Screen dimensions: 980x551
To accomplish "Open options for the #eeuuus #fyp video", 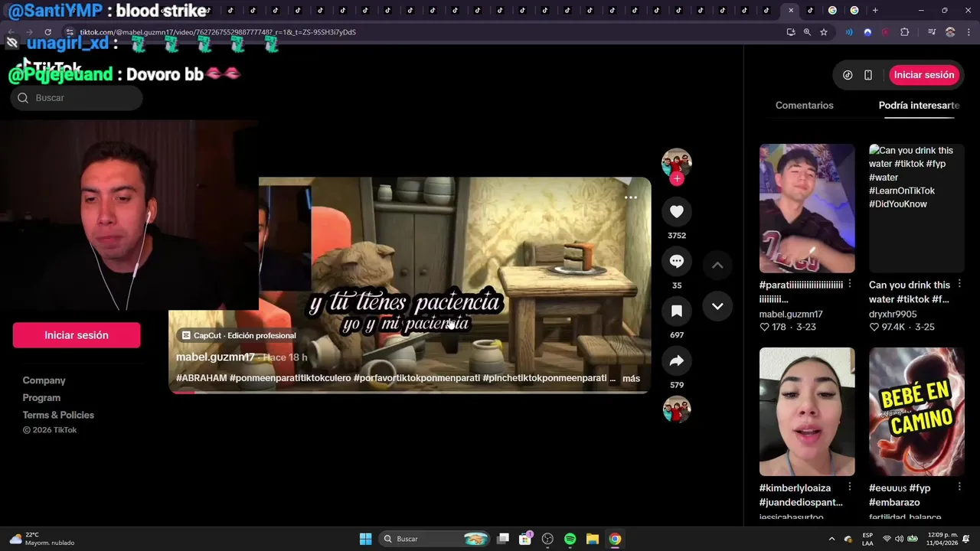I will click(959, 487).
